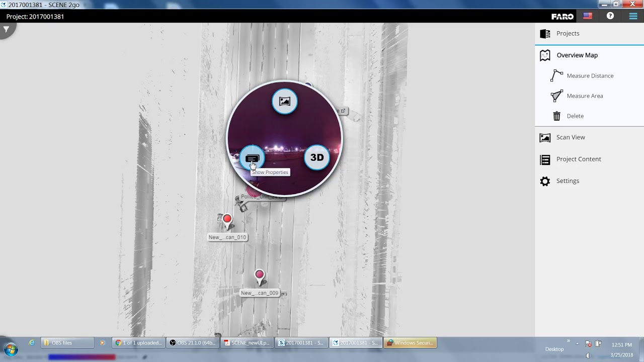Click the volume speaker tray icon
Viewport: 644px width, 362px height.
coord(588,355)
